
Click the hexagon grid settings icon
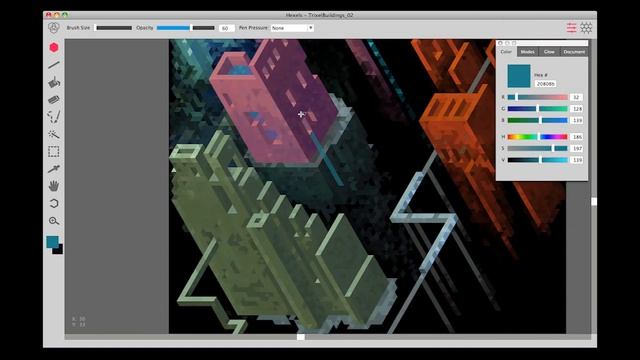coord(586,28)
